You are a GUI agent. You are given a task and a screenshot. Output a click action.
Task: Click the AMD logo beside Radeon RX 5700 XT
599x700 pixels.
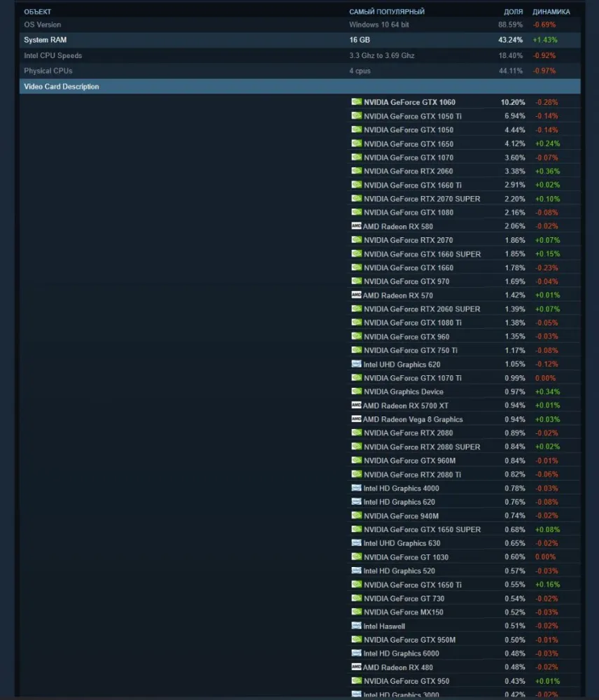click(x=356, y=405)
